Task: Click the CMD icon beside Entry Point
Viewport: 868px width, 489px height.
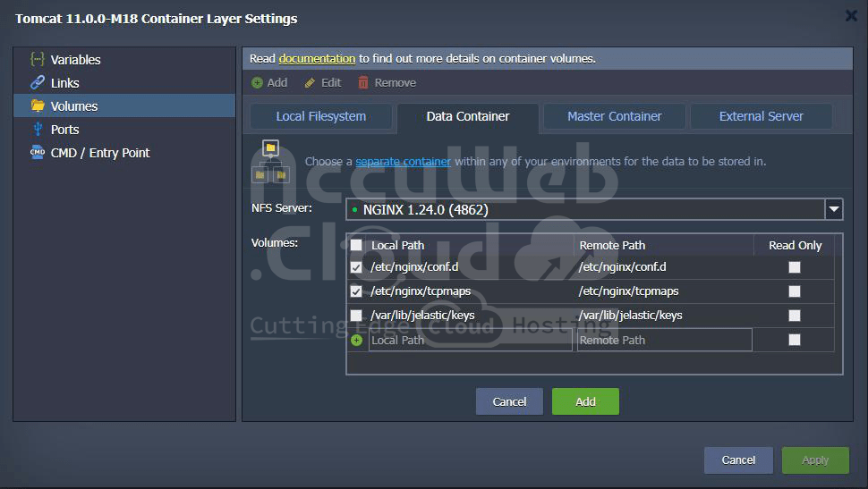Action: click(37, 152)
